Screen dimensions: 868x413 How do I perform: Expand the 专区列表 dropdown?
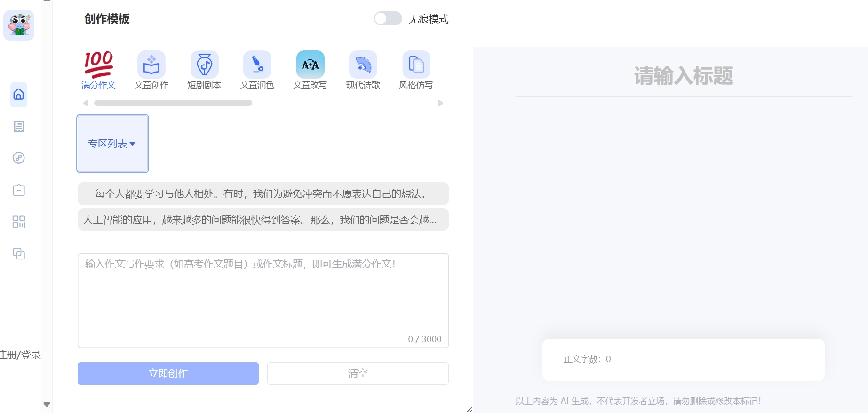112,144
